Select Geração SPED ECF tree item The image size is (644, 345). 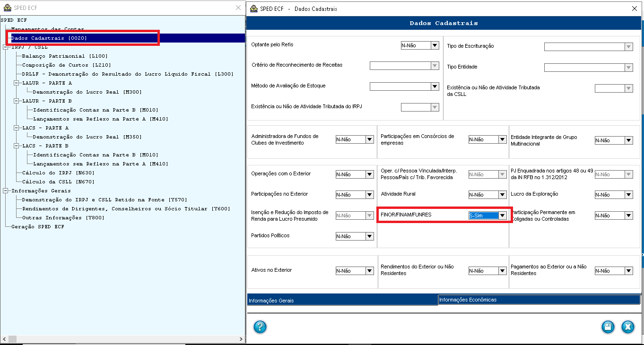click(38, 227)
